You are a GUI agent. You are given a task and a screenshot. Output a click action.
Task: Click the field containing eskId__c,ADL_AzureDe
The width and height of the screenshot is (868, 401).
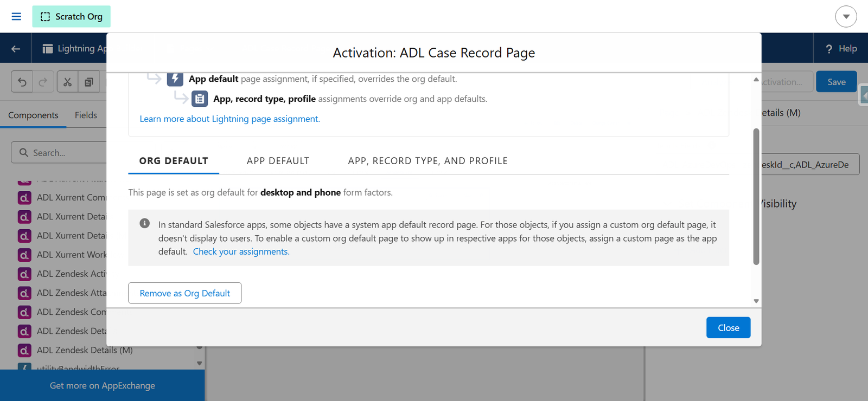pos(810,164)
